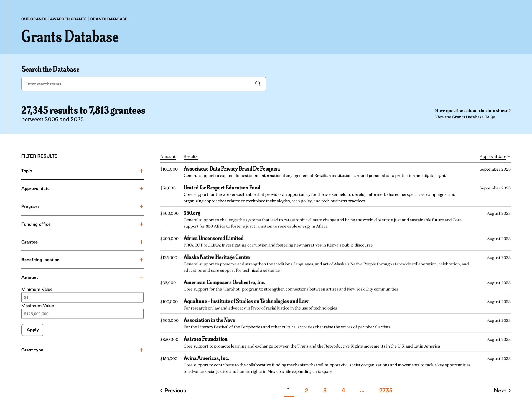Expand the Topic filter section
Viewport: 532px width, 418px height.
coord(141,171)
